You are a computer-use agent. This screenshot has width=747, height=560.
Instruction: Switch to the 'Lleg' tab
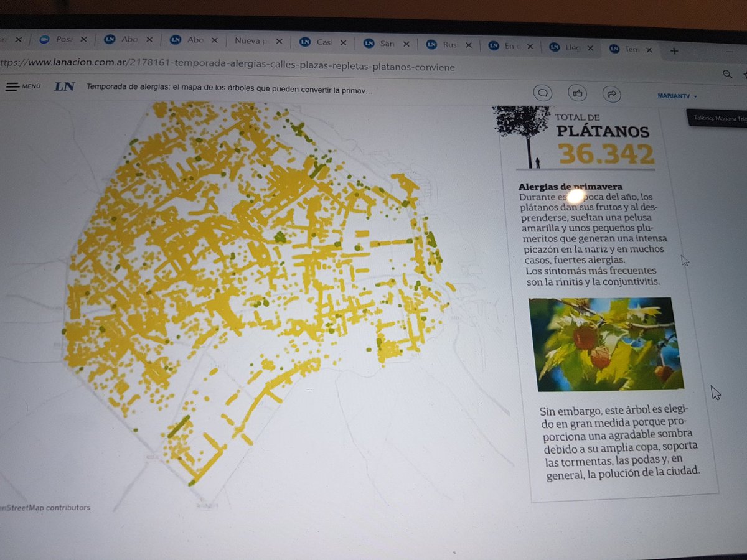(x=571, y=47)
